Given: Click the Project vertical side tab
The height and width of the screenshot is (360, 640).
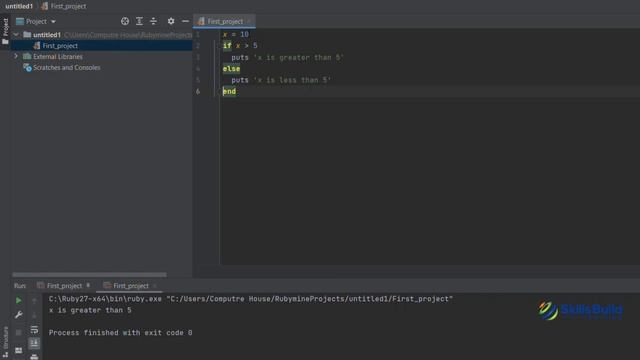Looking at the screenshot, I should [5, 31].
